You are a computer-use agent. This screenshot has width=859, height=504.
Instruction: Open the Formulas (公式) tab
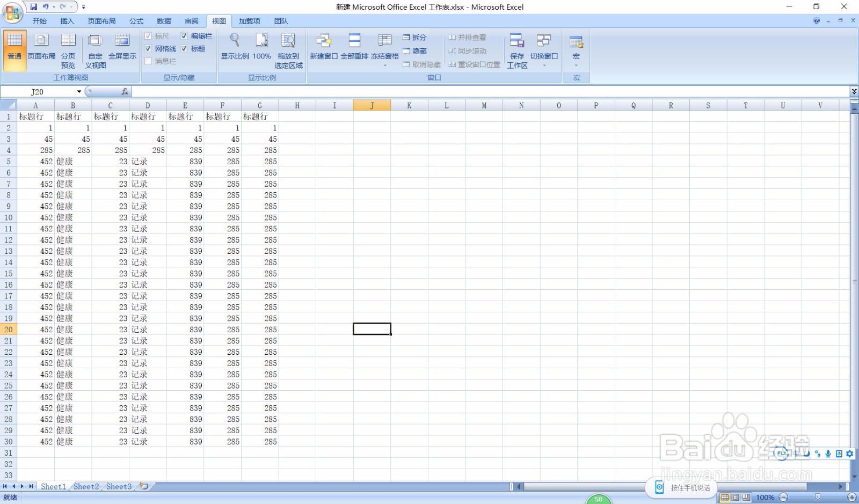[x=136, y=21]
